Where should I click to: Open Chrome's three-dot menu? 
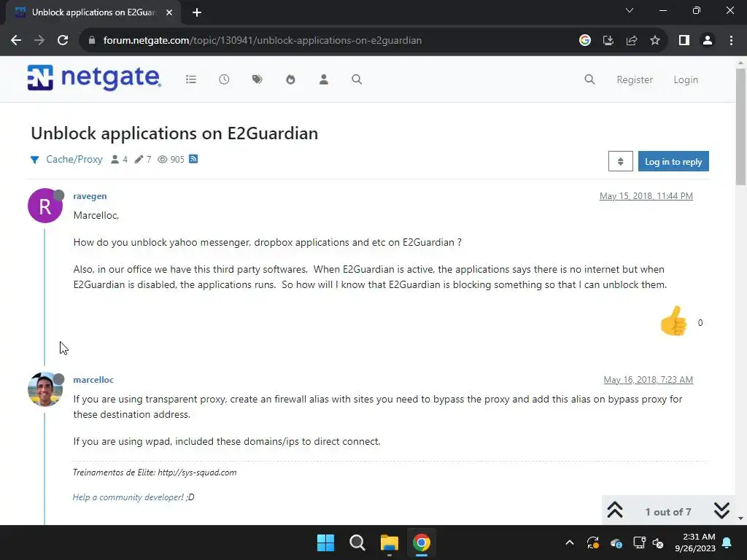point(731,41)
